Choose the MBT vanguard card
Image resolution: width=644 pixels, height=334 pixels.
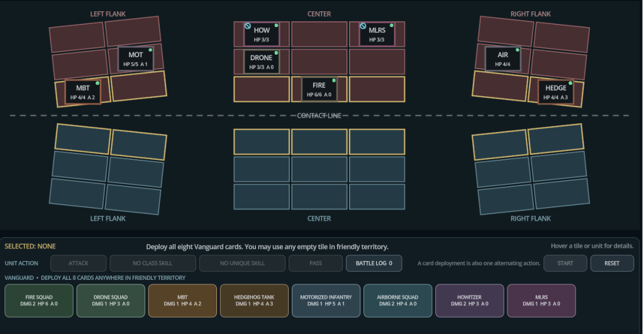[x=182, y=301]
